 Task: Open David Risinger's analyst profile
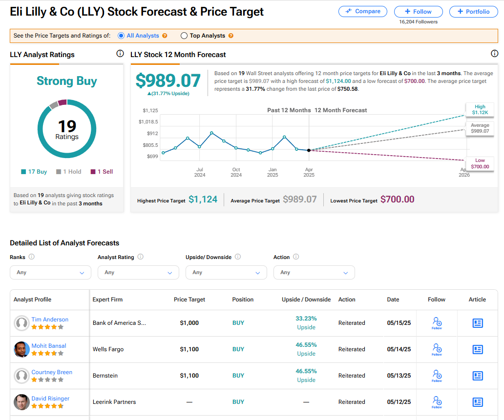pyautogui.click(x=50, y=399)
